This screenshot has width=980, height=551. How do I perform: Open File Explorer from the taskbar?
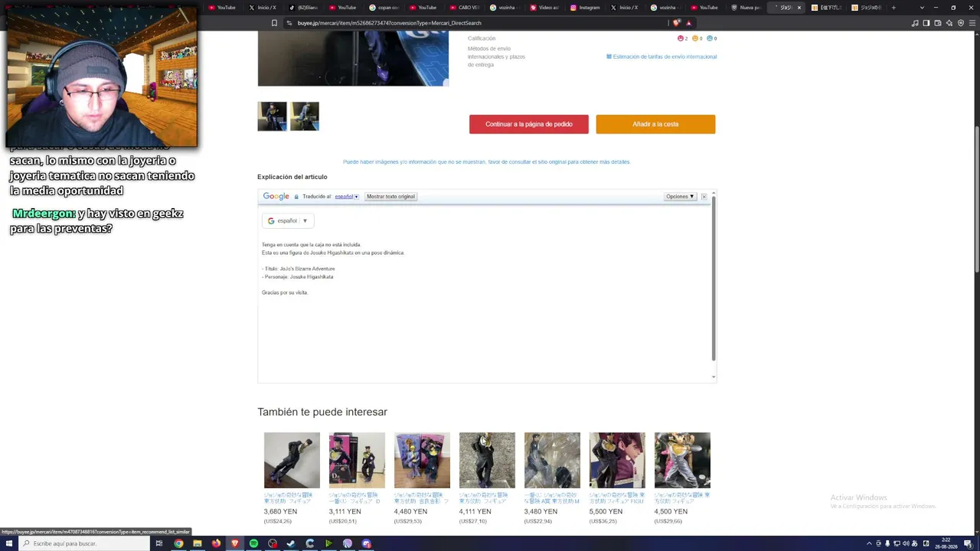[x=198, y=543]
